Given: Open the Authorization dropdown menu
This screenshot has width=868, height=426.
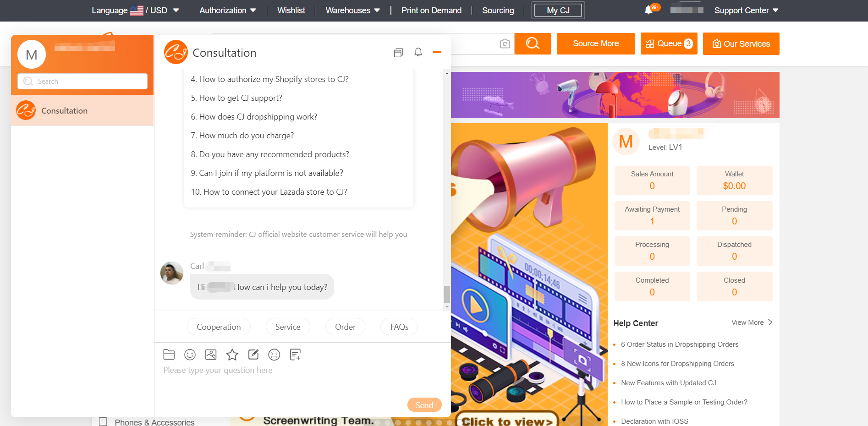Looking at the screenshot, I should tap(227, 11).
